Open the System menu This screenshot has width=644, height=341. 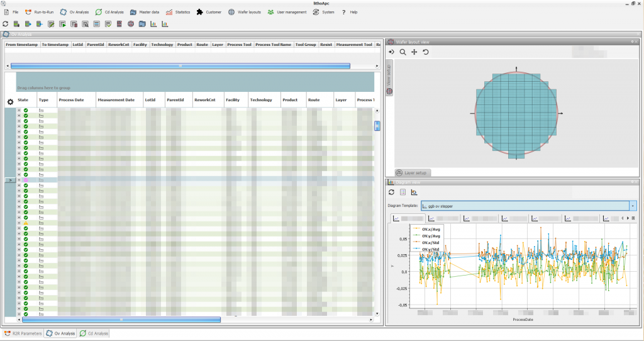[324, 13]
